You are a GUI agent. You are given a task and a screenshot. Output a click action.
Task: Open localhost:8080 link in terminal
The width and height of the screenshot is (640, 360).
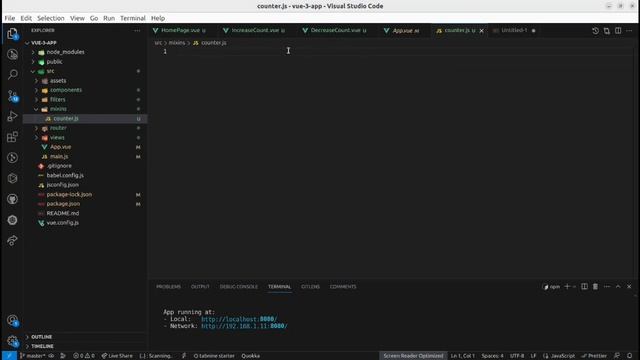click(x=239, y=319)
